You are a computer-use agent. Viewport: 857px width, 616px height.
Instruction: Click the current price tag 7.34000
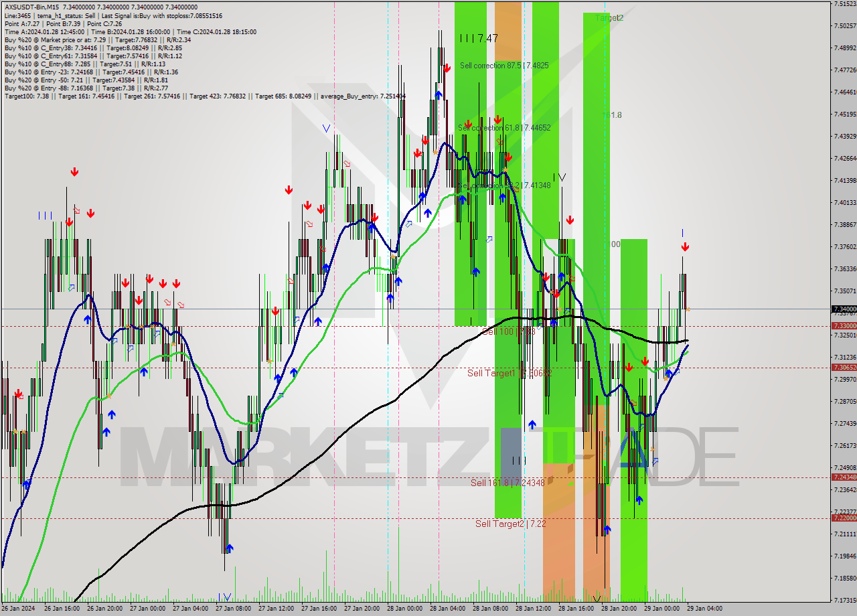[x=844, y=309]
